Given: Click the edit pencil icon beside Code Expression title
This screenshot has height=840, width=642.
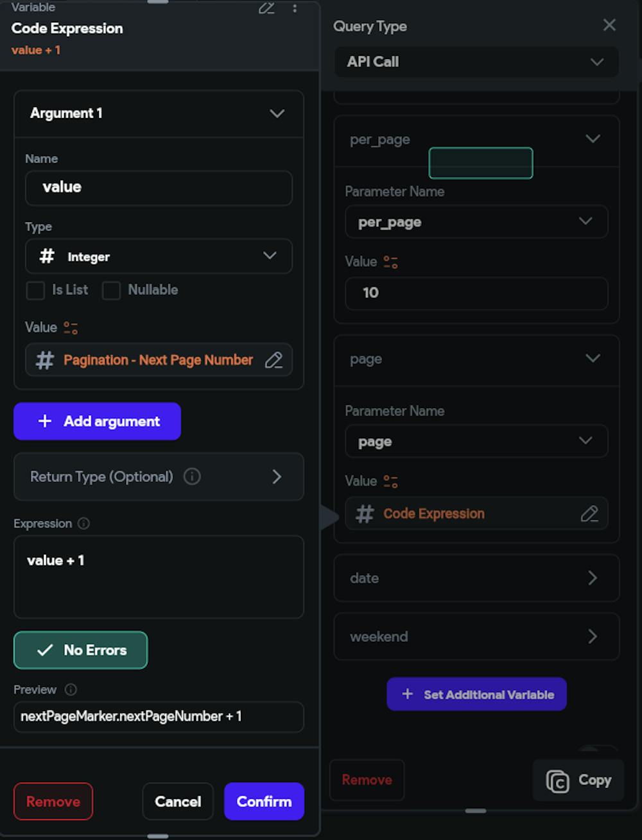Looking at the screenshot, I should coord(266,8).
